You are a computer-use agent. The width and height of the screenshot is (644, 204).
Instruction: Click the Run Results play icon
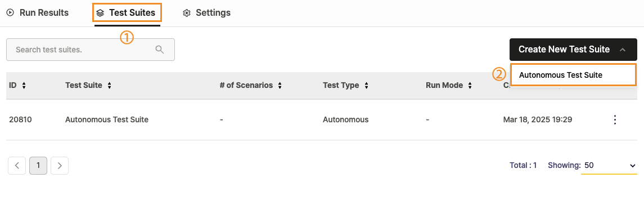pyautogui.click(x=11, y=13)
